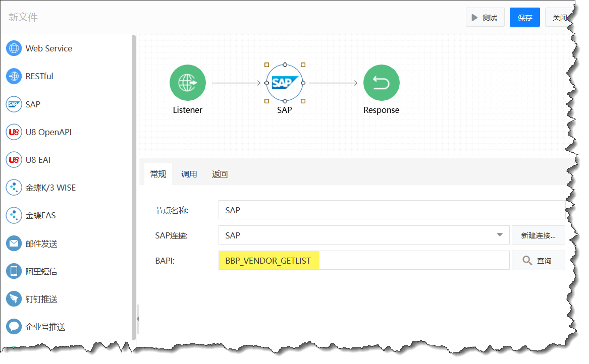Pick the U8 OpenAPI icon

tap(14, 132)
